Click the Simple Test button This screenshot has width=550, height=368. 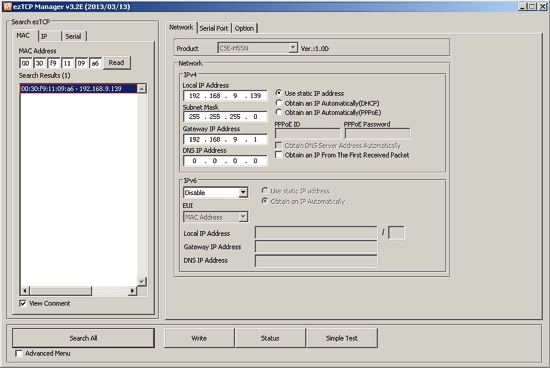[x=342, y=338]
